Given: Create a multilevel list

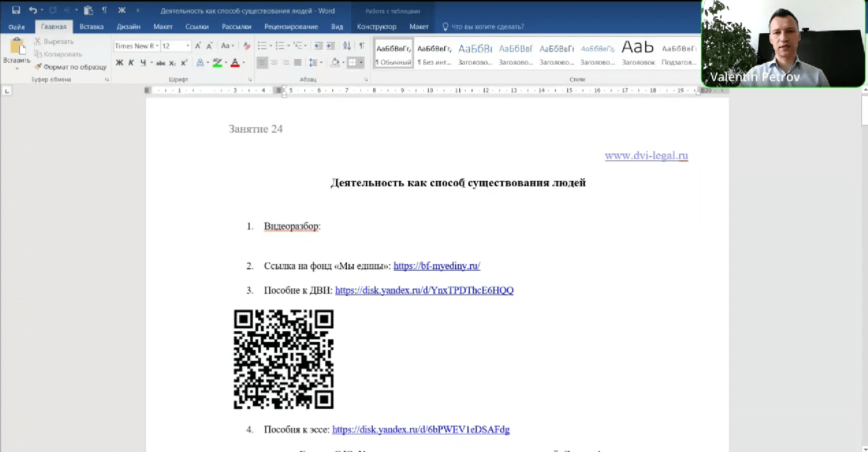Looking at the screenshot, I should pos(298,46).
